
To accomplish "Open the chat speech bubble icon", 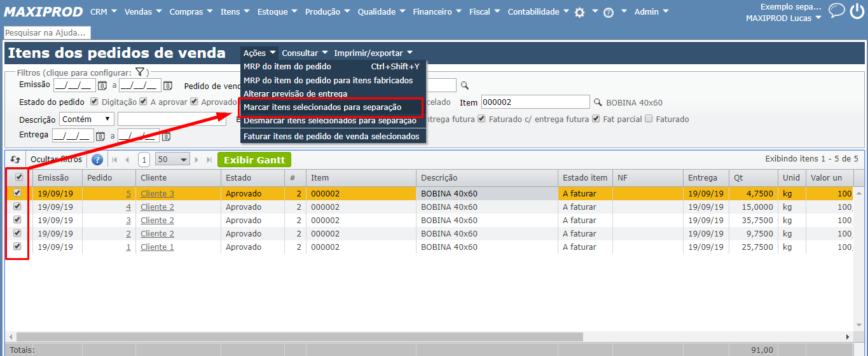I will [x=837, y=11].
